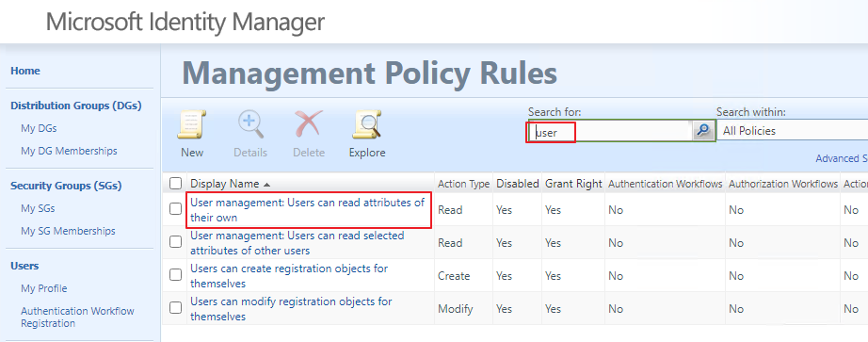Open 'Users can create registration objects for themselves' rule

point(289,275)
